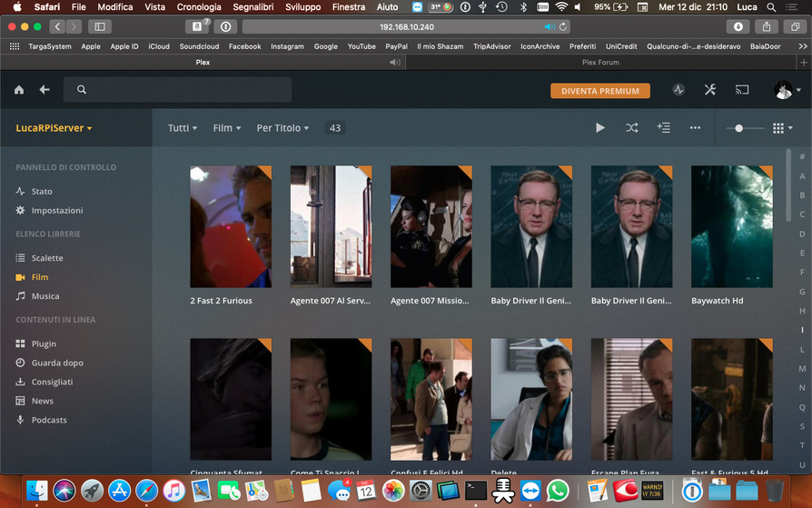Click the Safari address bar
812x508 pixels.
pos(407,26)
